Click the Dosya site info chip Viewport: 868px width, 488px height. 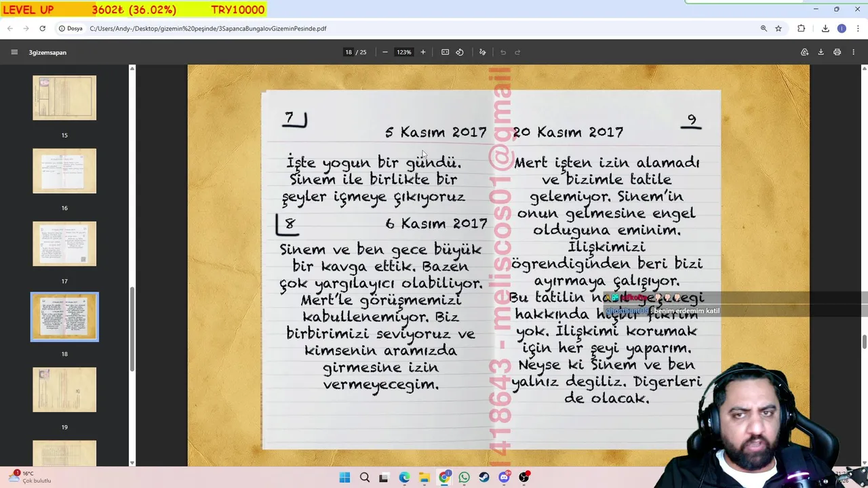tap(71, 28)
